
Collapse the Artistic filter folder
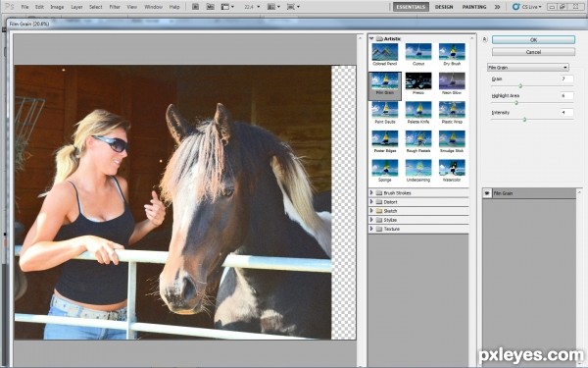(371, 38)
